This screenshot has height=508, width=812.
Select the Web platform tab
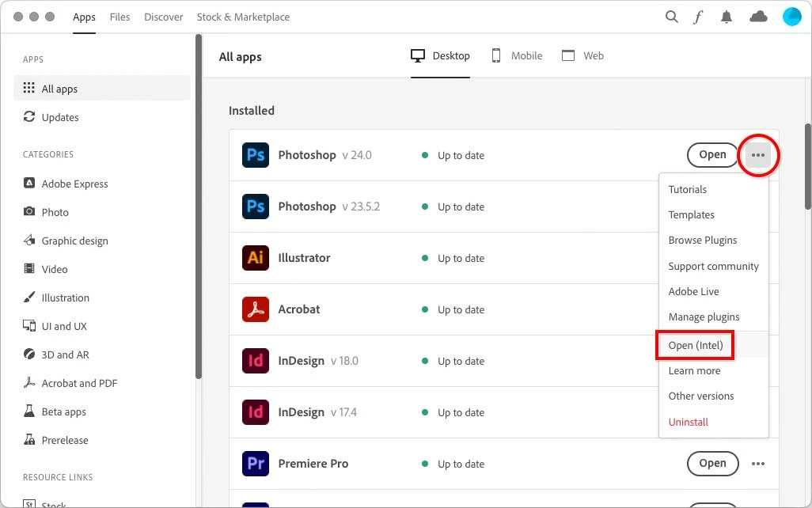click(x=583, y=56)
